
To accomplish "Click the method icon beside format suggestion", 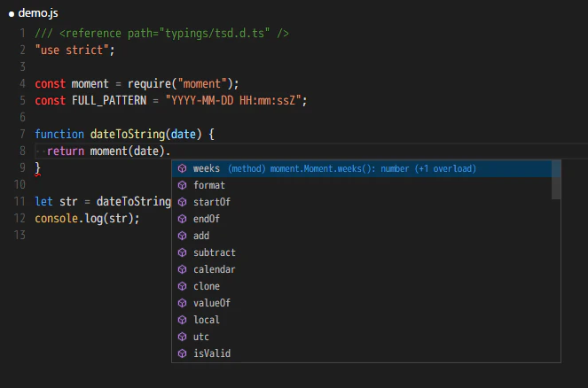I will [x=182, y=185].
